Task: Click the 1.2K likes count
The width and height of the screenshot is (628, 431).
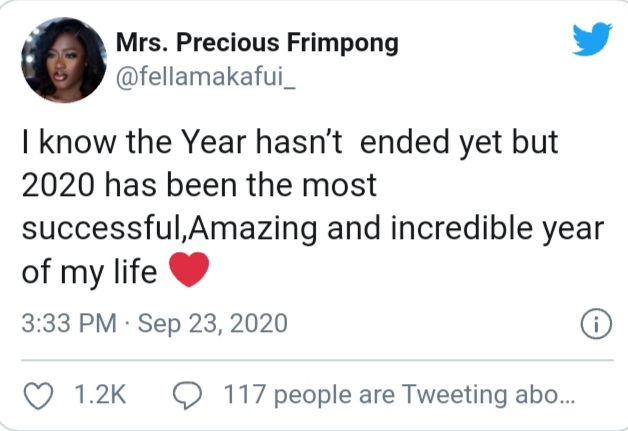Action: [101, 395]
